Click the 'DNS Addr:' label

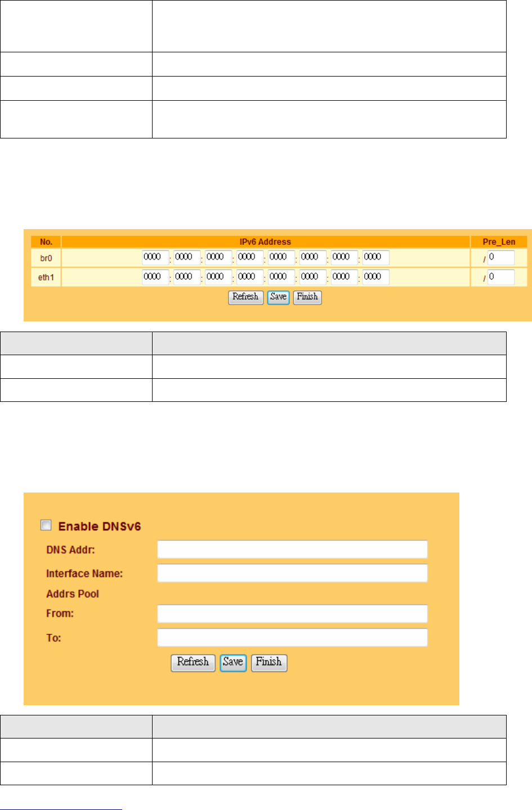(71, 550)
